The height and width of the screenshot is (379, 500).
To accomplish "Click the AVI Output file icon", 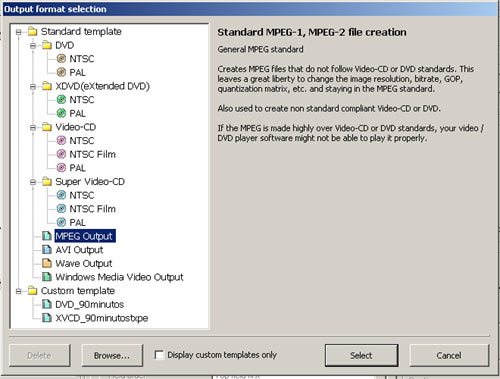I will (x=47, y=250).
